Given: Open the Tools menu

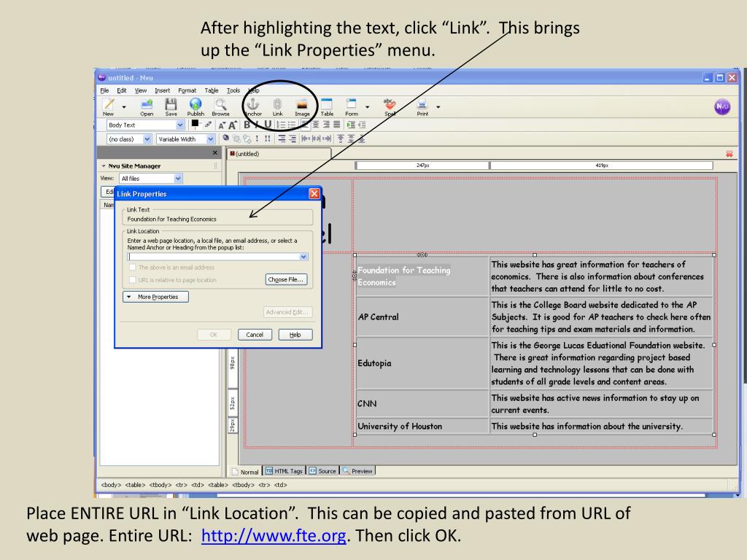Looking at the screenshot, I should tap(233, 90).
